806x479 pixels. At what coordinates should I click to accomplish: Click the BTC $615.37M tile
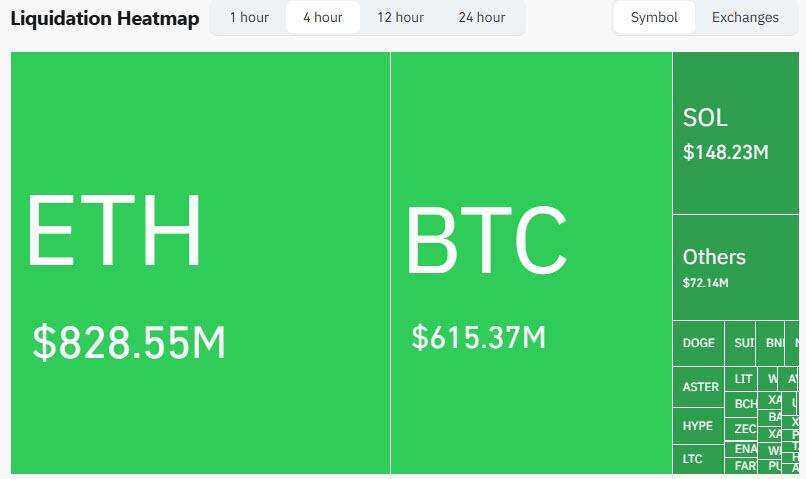click(531, 262)
